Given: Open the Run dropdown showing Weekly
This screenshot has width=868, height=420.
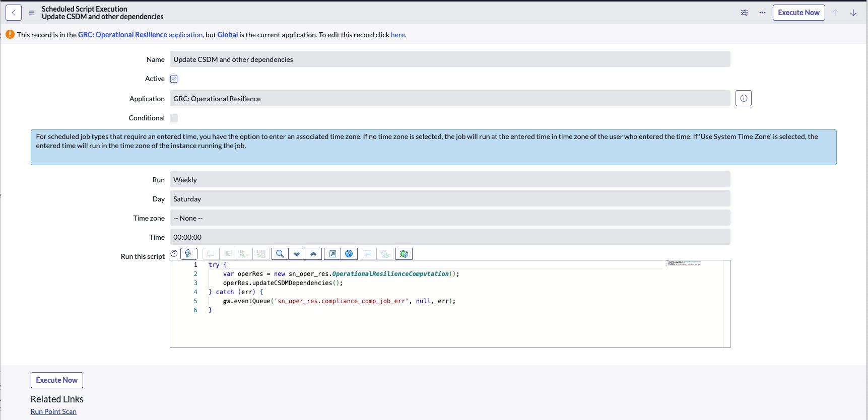Looking at the screenshot, I should (x=450, y=179).
